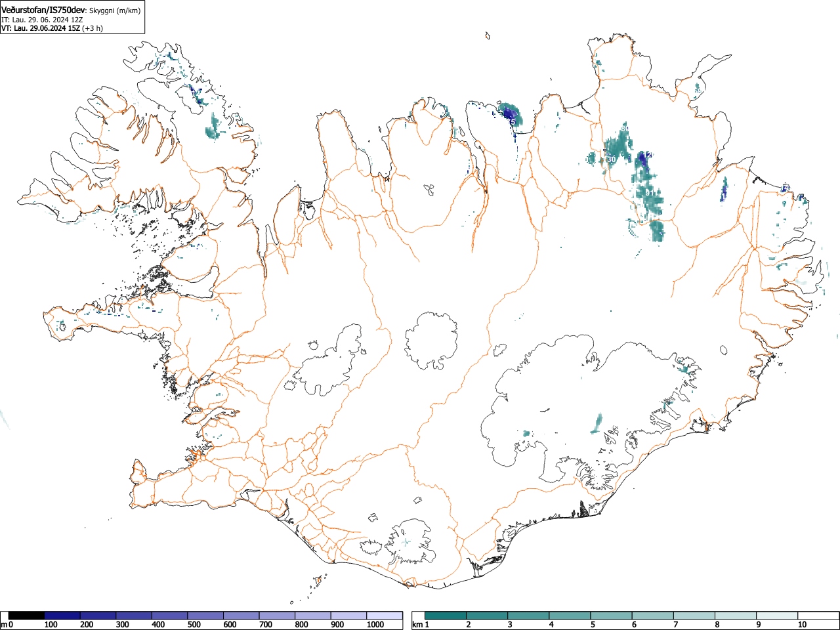Click the '500' label on metre scale

pos(194,625)
